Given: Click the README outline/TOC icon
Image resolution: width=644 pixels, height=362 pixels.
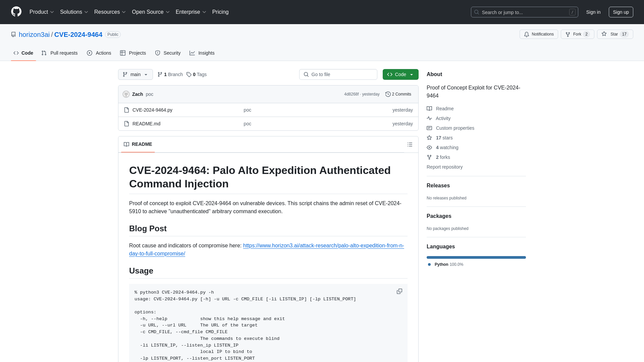Looking at the screenshot, I should (410, 144).
